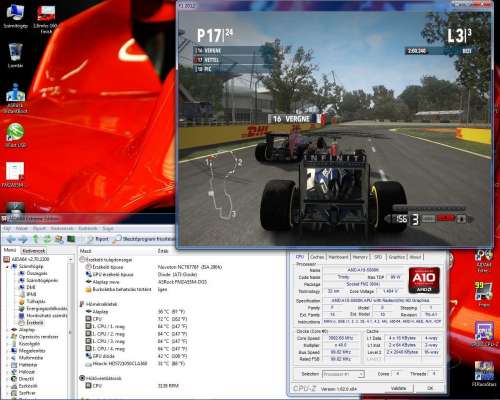This screenshot has height=400, width=500.
Task: Expand the Hálózat tree node
Action: point(7,372)
